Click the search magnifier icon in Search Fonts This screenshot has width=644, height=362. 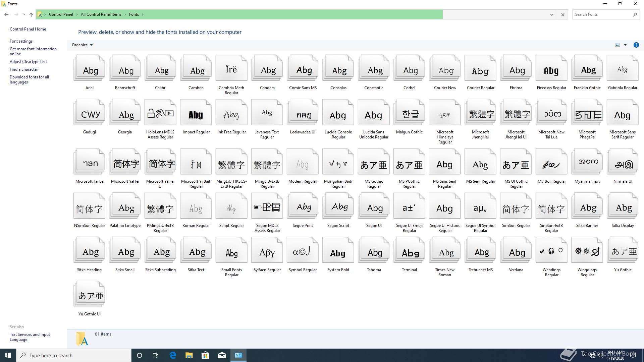coord(635,14)
